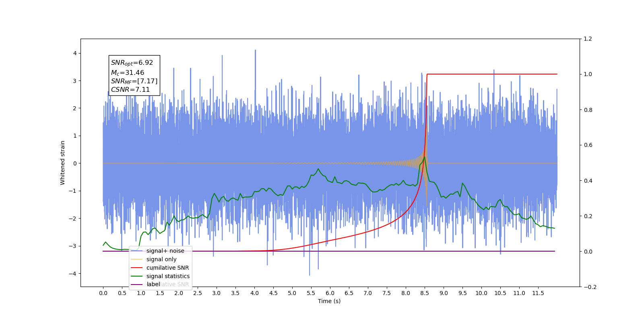644x322 pixels.
Task: Click the −2 tick on the strain axis
Action: [x=72, y=219]
